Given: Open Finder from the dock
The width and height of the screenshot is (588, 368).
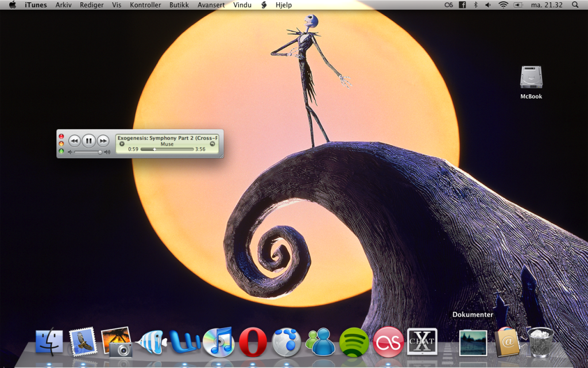Looking at the screenshot, I should point(49,342).
